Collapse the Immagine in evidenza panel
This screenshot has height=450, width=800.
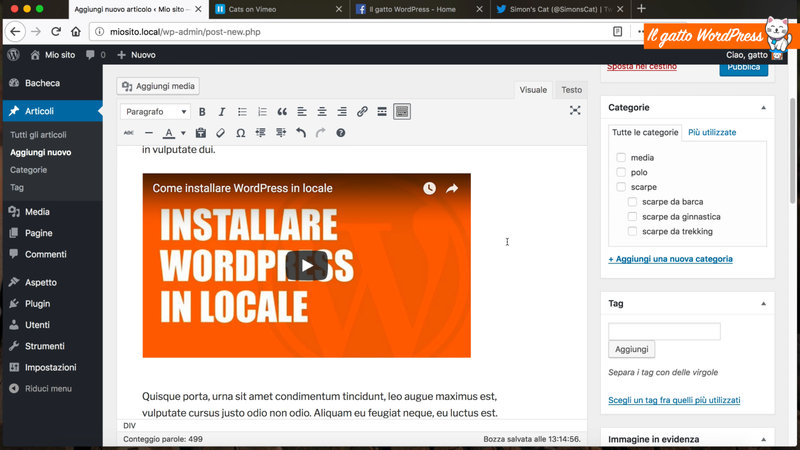pyautogui.click(x=763, y=439)
